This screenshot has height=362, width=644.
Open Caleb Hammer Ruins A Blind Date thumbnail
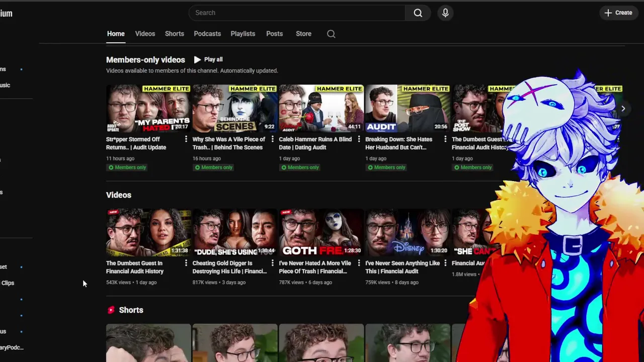[321, 108]
